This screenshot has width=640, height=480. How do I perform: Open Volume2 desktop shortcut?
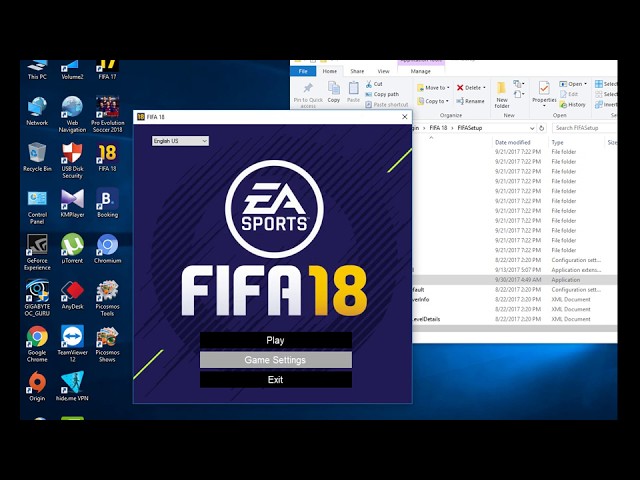[x=72, y=70]
